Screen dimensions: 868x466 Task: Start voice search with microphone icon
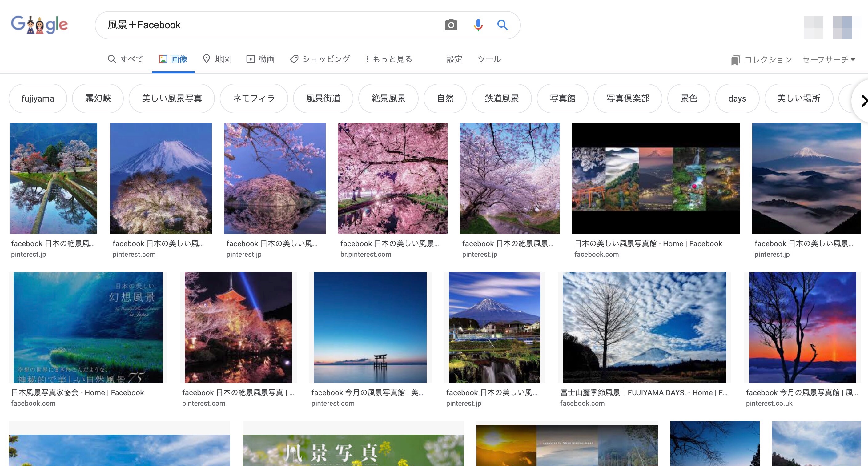click(478, 25)
